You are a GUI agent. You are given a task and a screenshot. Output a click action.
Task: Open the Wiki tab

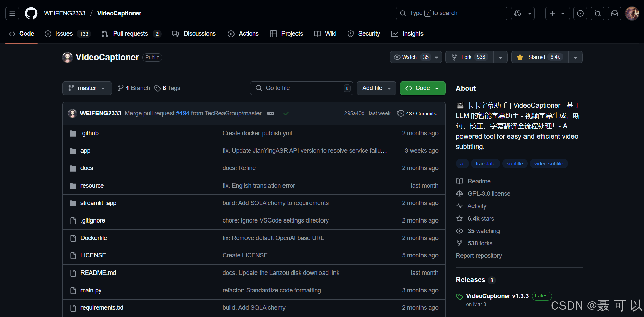[x=325, y=34]
